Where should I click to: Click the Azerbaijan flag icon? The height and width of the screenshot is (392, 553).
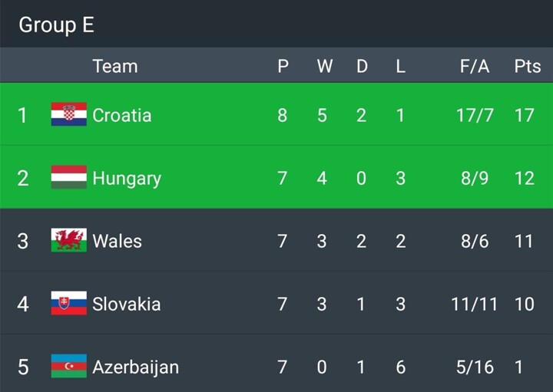(x=68, y=367)
